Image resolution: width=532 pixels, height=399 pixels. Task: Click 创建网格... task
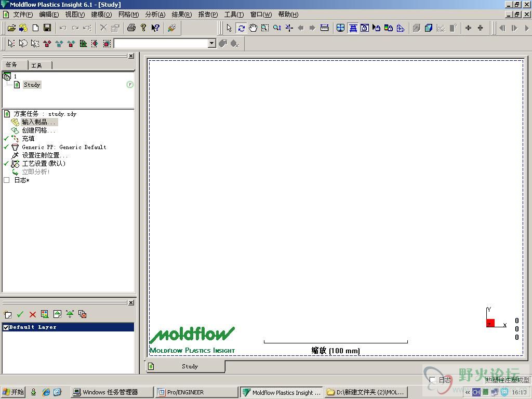tap(38, 130)
